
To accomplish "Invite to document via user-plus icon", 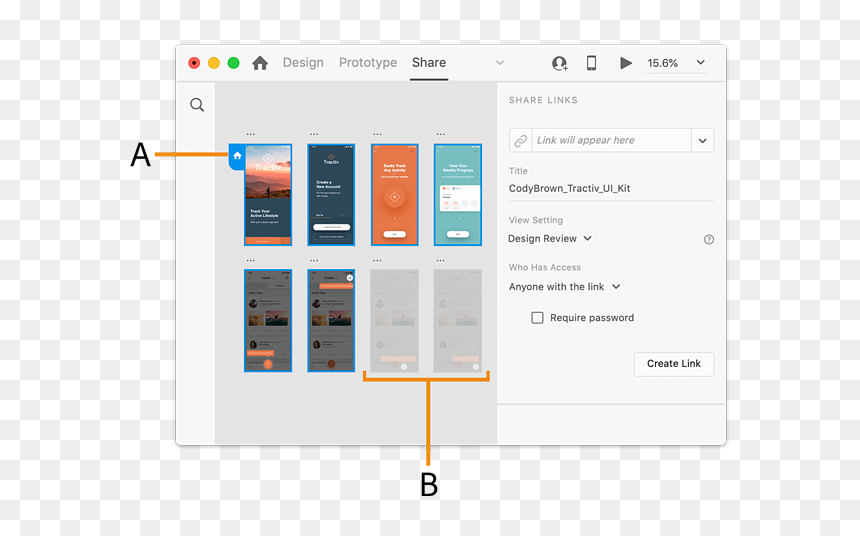I will [x=559, y=63].
